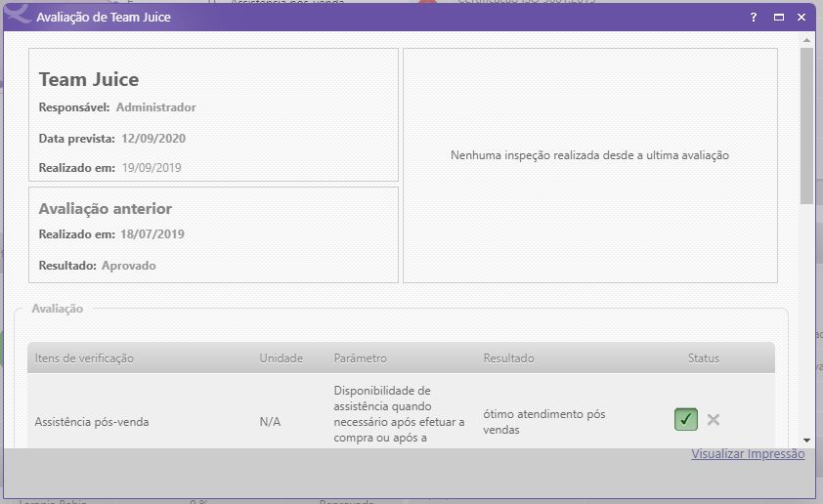Click the Assistência pós-venda row label
This screenshot has height=504, width=823.
click(92, 422)
